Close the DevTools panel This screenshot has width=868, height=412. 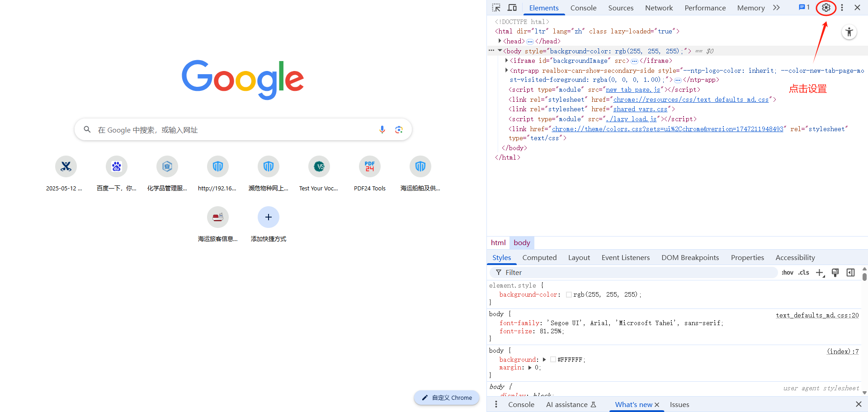857,8
